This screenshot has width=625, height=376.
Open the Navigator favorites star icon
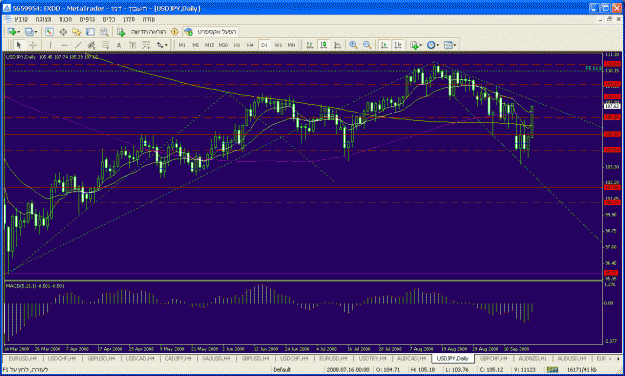tap(77, 32)
